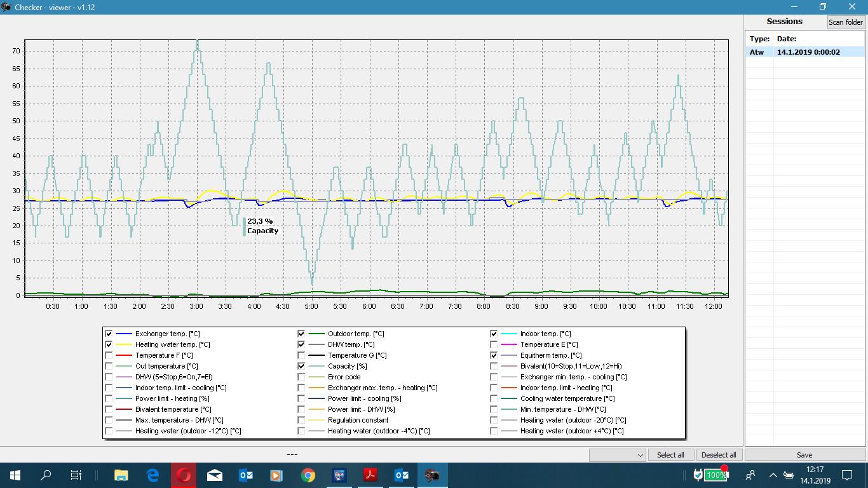Select the Atw session dated 14.1.2019
868x488 pixels.
pos(807,52)
